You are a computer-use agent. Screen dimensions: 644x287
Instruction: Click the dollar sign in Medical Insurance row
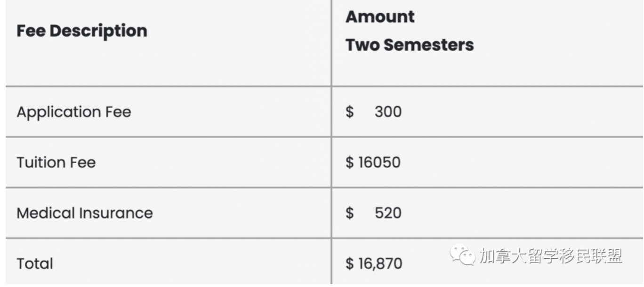(x=350, y=213)
